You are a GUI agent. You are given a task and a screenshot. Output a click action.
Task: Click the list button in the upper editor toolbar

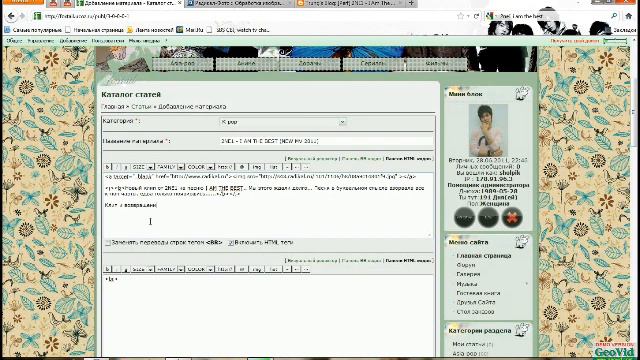click(274, 167)
